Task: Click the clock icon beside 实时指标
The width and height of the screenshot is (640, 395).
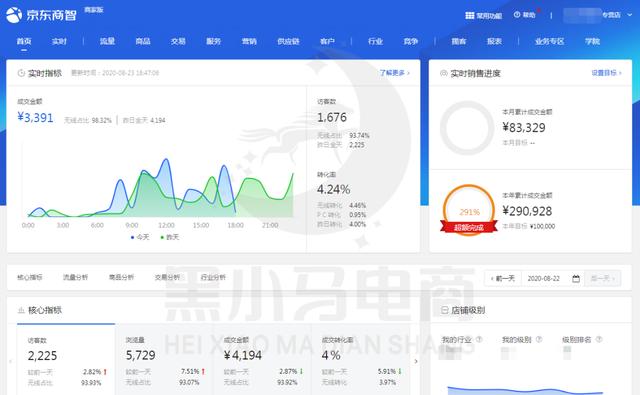Action: coord(21,73)
